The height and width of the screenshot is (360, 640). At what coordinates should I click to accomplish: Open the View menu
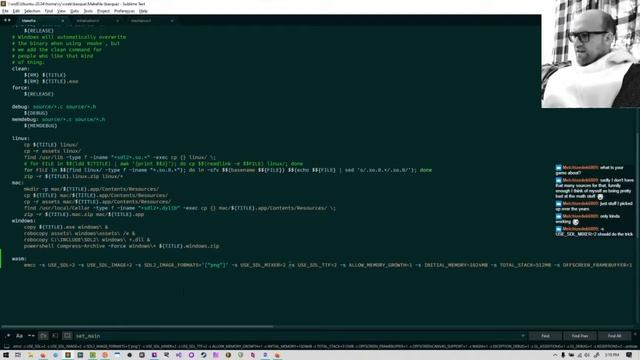[x=61, y=11]
